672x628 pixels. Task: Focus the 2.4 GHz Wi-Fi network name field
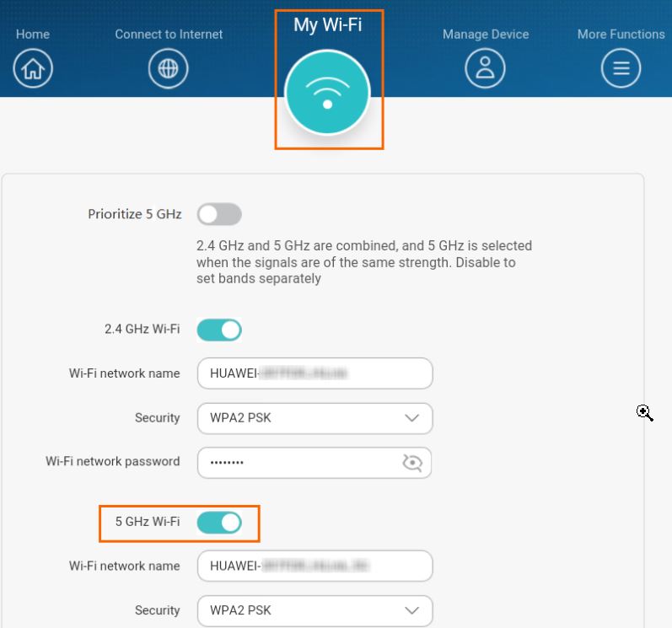click(315, 373)
